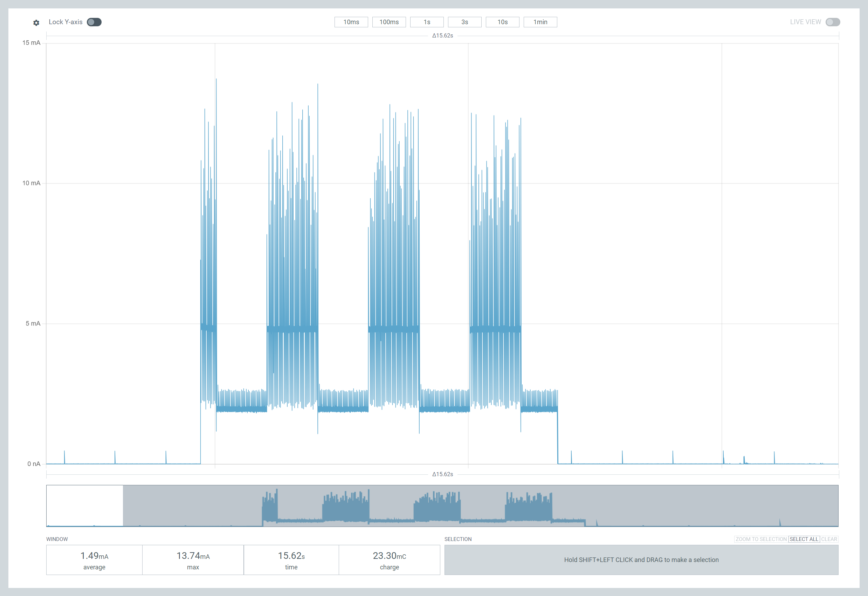Screen dimensions: 868x596
Task: Set time window to 100ms
Action: (389, 22)
